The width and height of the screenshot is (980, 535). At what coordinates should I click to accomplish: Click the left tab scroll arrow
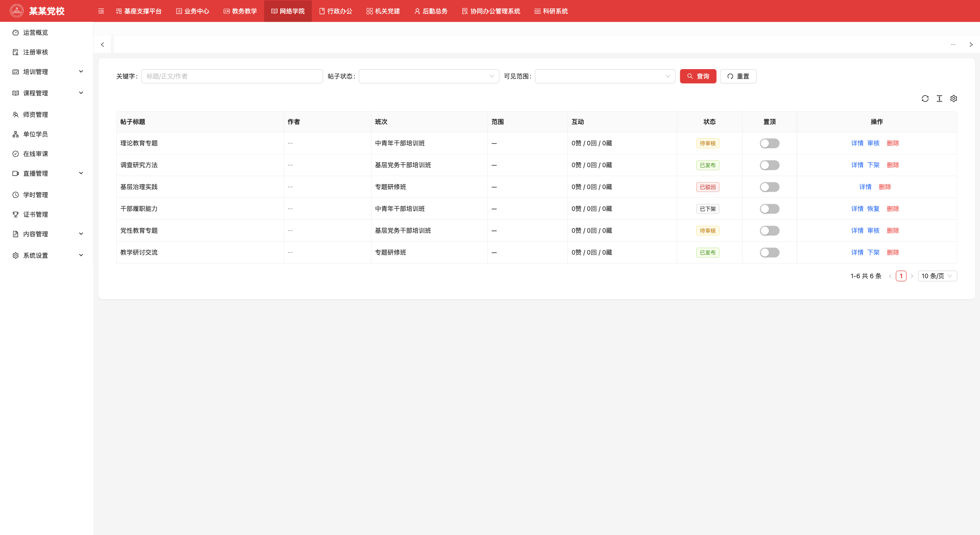point(102,45)
